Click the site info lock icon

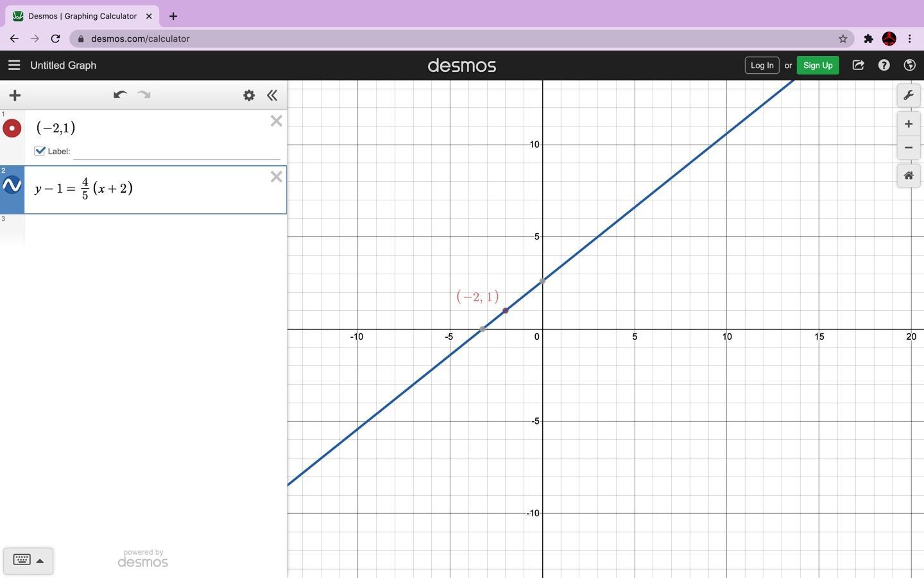tap(81, 39)
